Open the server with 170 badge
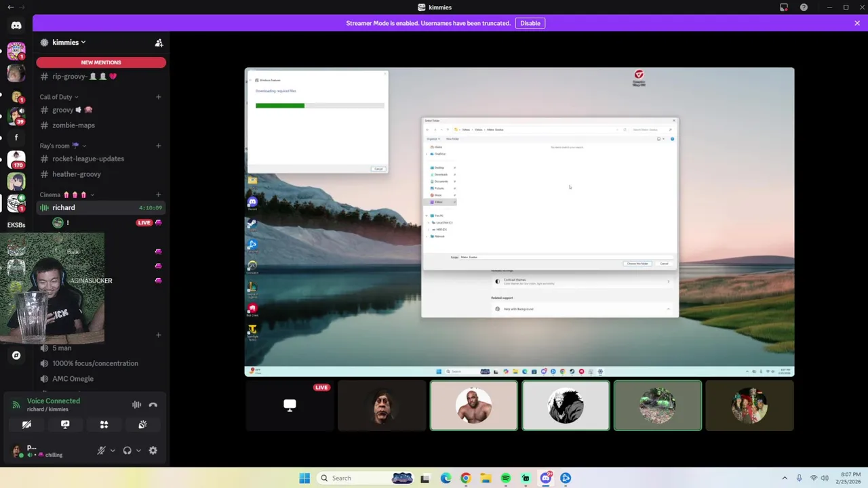 (16, 159)
